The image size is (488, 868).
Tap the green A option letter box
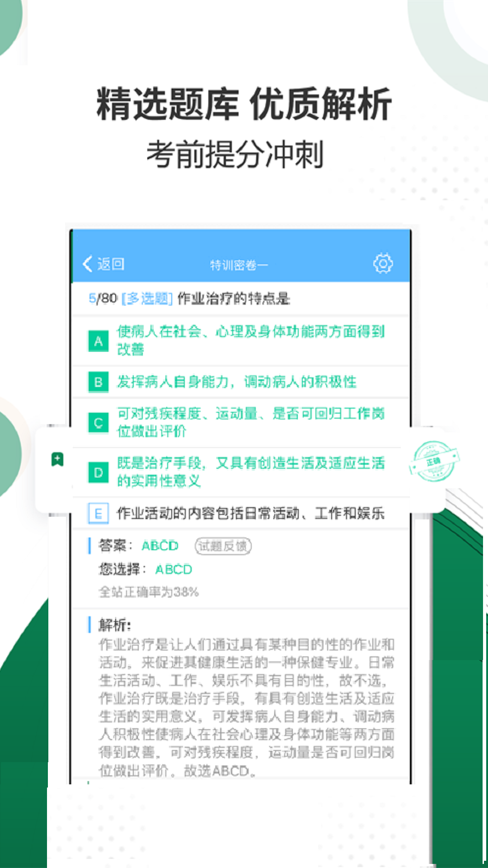tap(98, 341)
